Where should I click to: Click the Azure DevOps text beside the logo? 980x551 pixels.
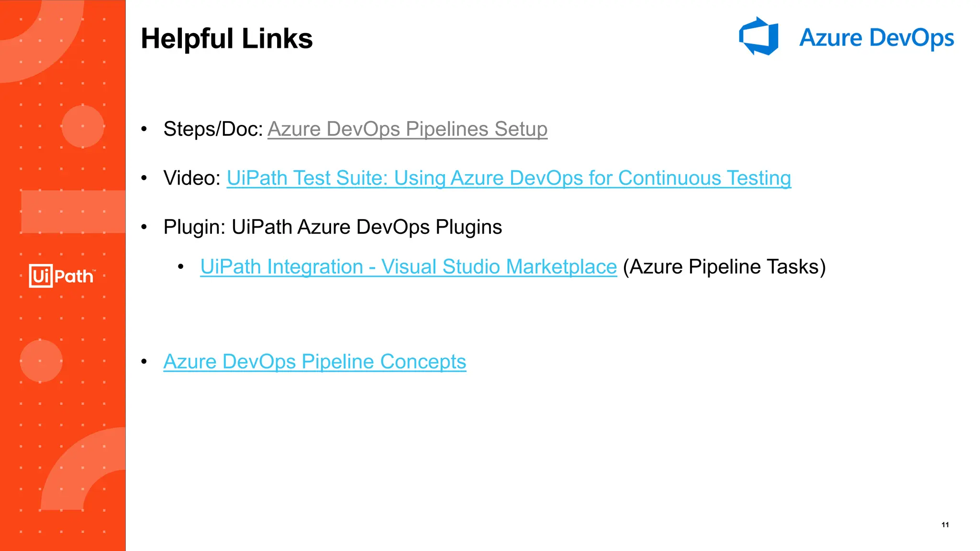click(x=876, y=38)
